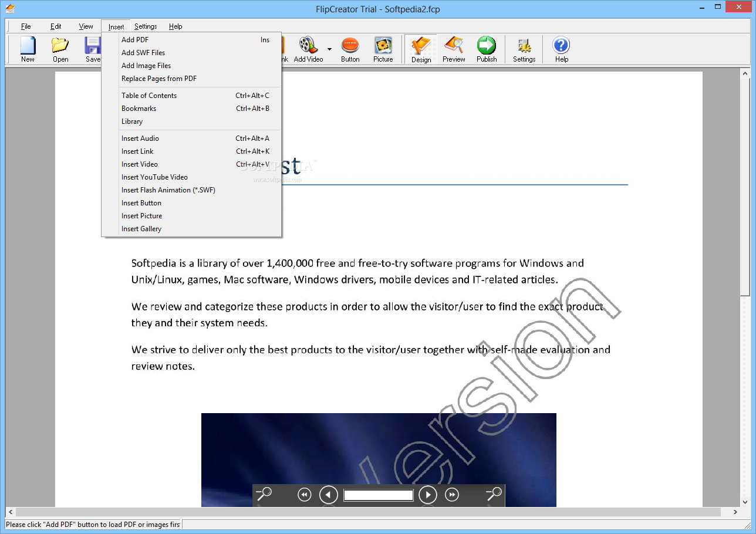
Task: Choose Add Image Files menu entry
Action: pyautogui.click(x=191, y=66)
